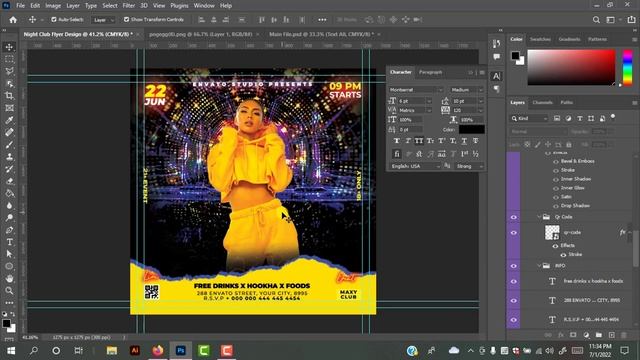
Task: Open the layer filter Kind dropdown
Action: (529, 118)
